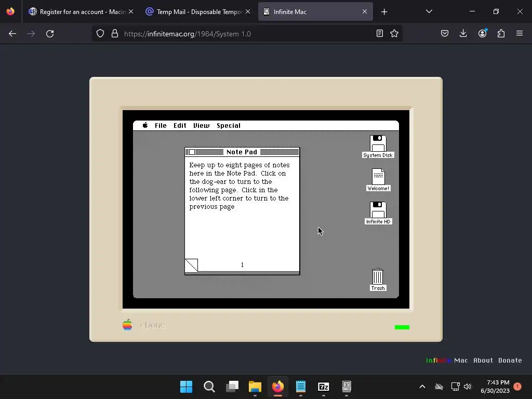
Task: Open the clock showing 7:43 PM
Action: 495,387
